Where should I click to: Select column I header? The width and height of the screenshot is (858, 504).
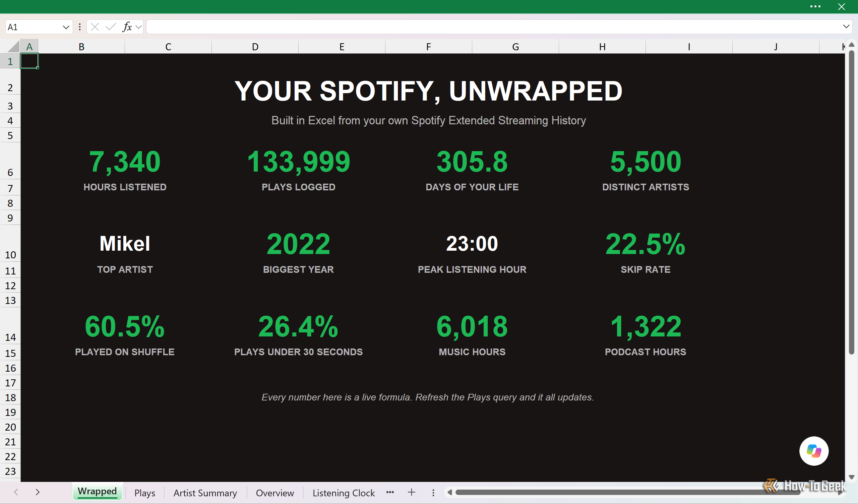[x=689, y=47]
